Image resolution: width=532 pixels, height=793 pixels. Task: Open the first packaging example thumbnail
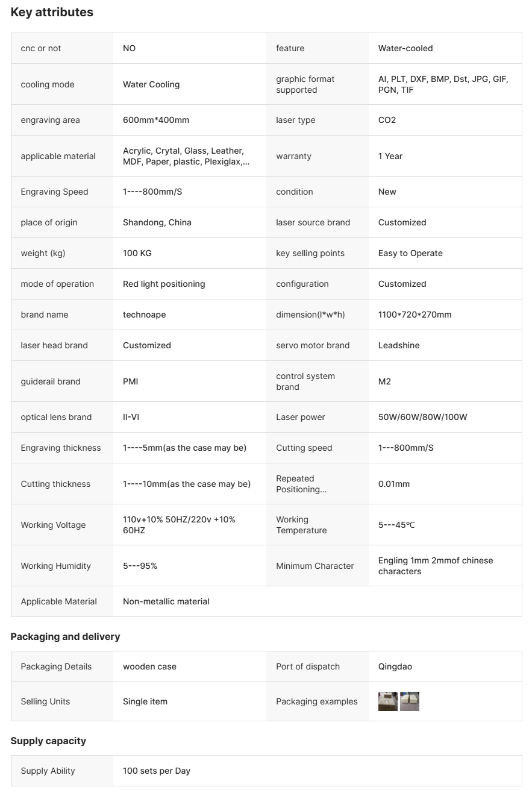(387, 701)
